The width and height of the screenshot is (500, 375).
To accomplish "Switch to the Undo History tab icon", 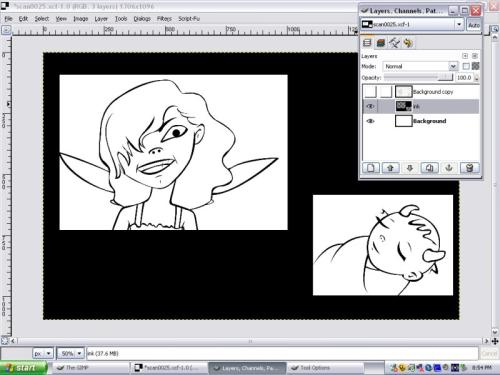I will [x=408, y=43].
